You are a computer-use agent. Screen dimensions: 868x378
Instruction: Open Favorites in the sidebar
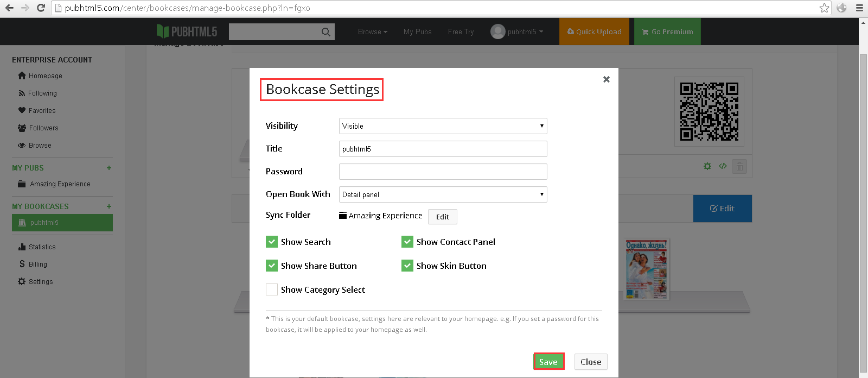(37, 111)
